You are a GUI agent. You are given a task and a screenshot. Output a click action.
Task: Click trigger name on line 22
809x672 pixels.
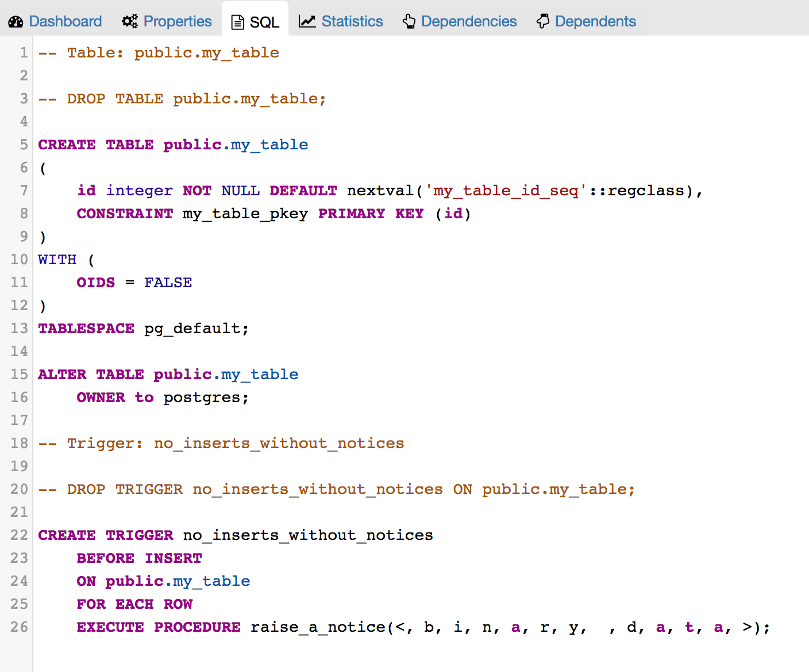308,535
